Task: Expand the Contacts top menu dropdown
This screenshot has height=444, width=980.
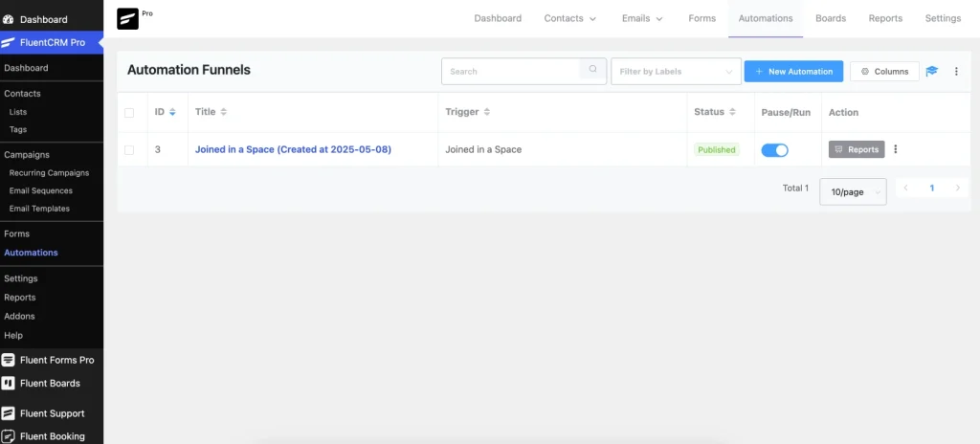Action: pos(570,19)
